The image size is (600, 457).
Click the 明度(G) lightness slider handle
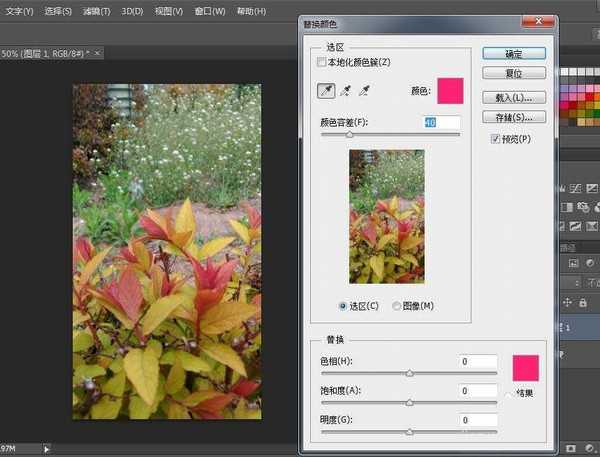pos(409,432)
